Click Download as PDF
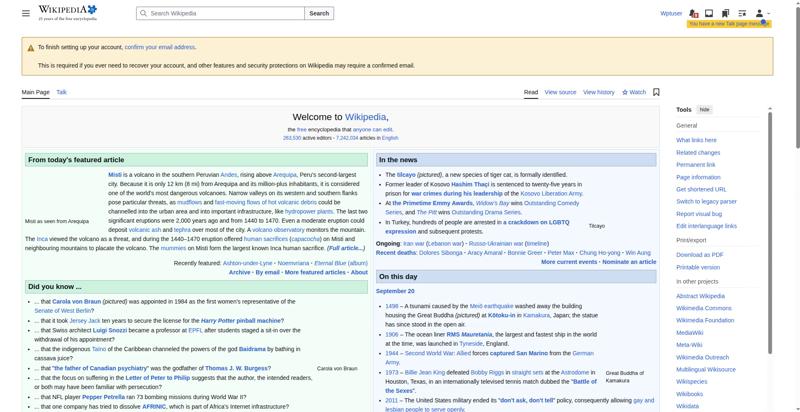The height and width of the screenshot is (412, 800). [699, 255]
